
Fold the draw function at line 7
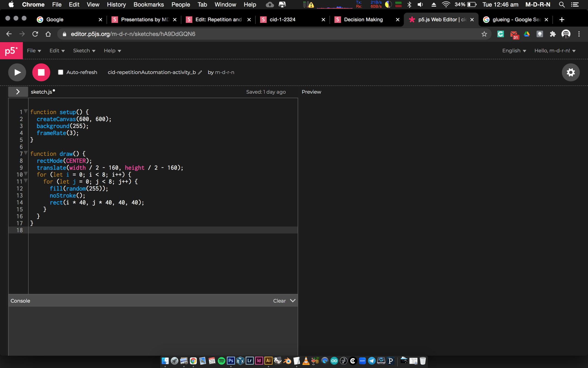tap(26, 153)
